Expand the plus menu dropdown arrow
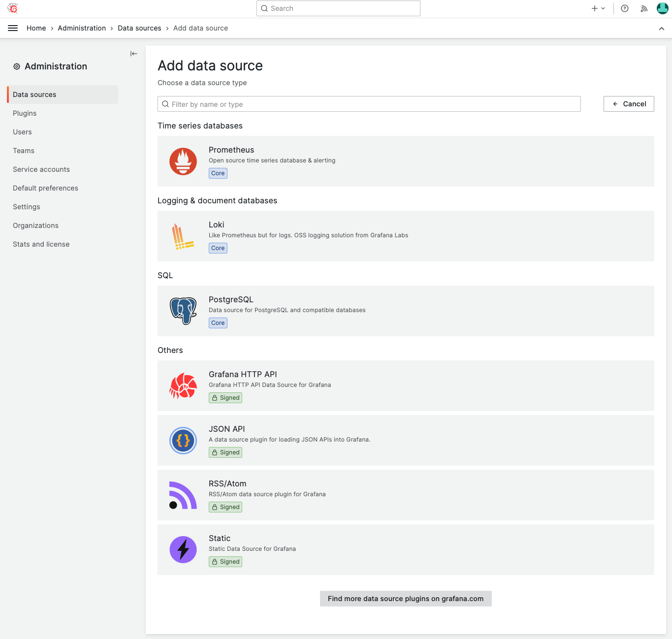Screen dimensions: 672x639 click(603, 8)
